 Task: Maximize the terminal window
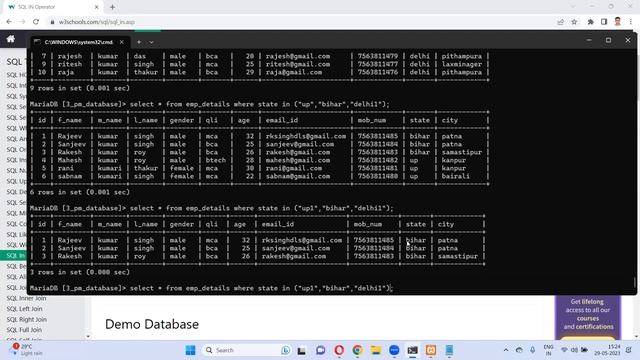[x=608, y=40]
